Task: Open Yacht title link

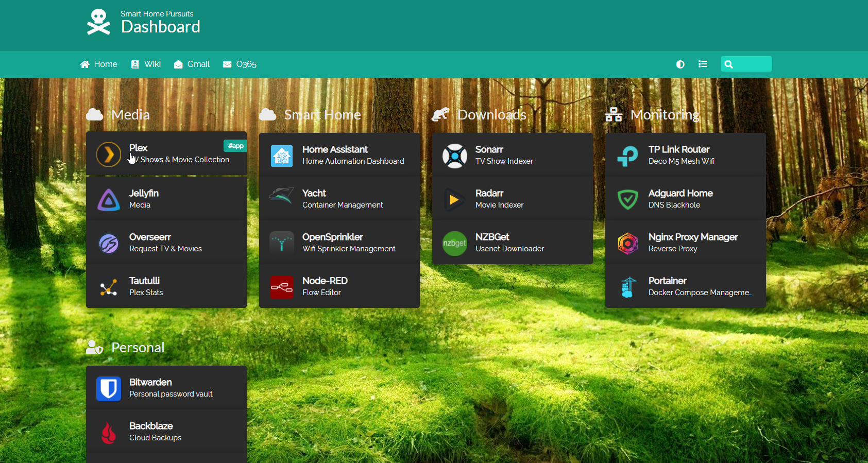Action: point(314,193)
